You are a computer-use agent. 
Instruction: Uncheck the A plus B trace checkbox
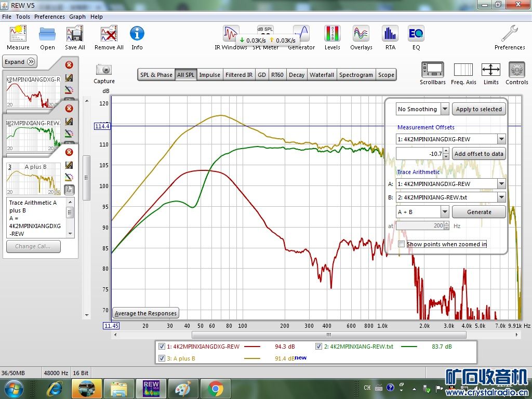point(162,358)
